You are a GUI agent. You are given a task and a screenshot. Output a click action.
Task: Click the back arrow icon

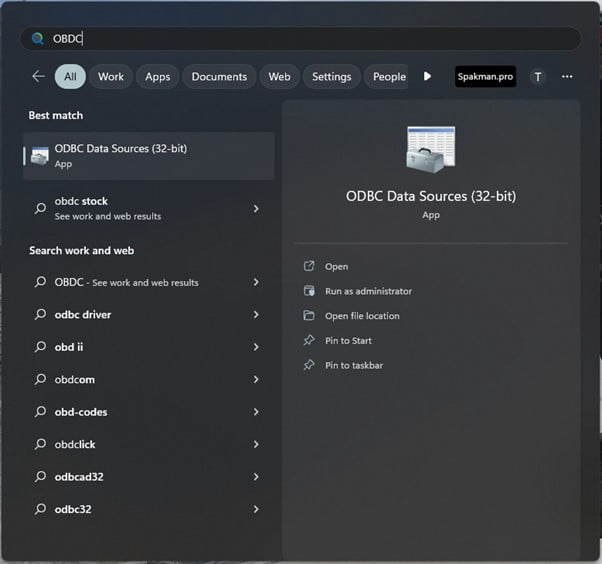(x=38, y=76)
